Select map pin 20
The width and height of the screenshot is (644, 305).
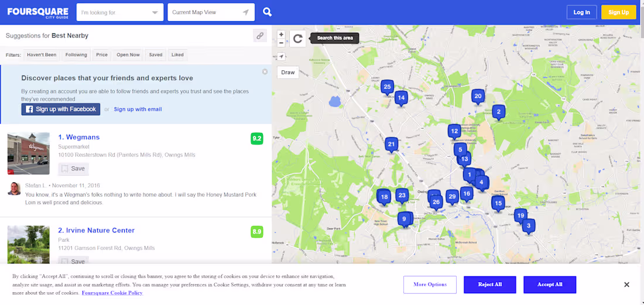[478, 97]
